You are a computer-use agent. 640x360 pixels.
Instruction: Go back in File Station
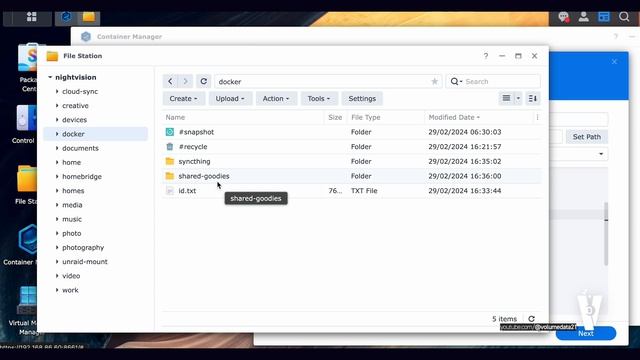click(x=170, y=81)
